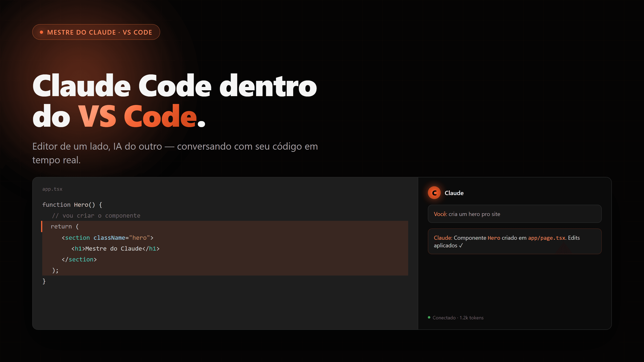The height and width of the screenshot is (362, 644).
Task: Click the orange 'Hero' word in Claude's reply
Action: pos(494,238)
